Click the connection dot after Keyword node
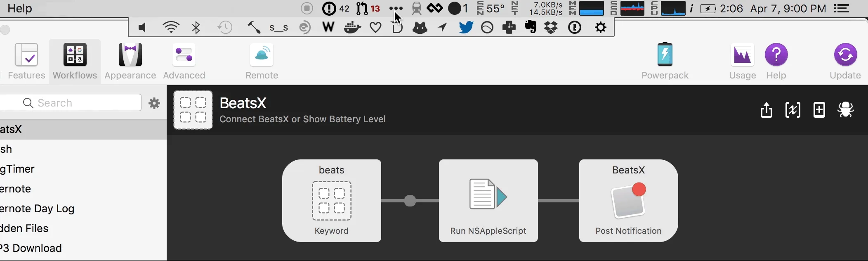This screenshot has height=261, width=868. 410,201
